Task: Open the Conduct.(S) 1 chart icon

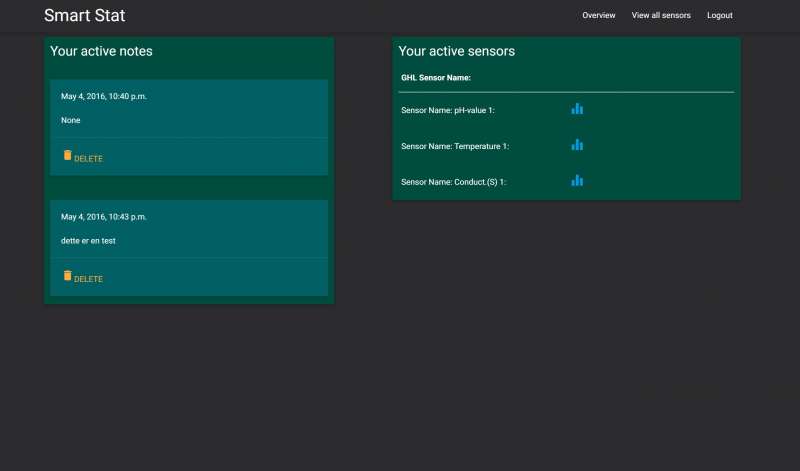Action: pos(577,181)
